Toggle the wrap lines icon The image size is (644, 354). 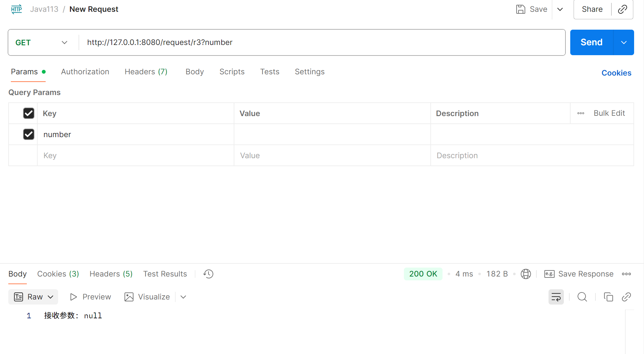[556, 297]
